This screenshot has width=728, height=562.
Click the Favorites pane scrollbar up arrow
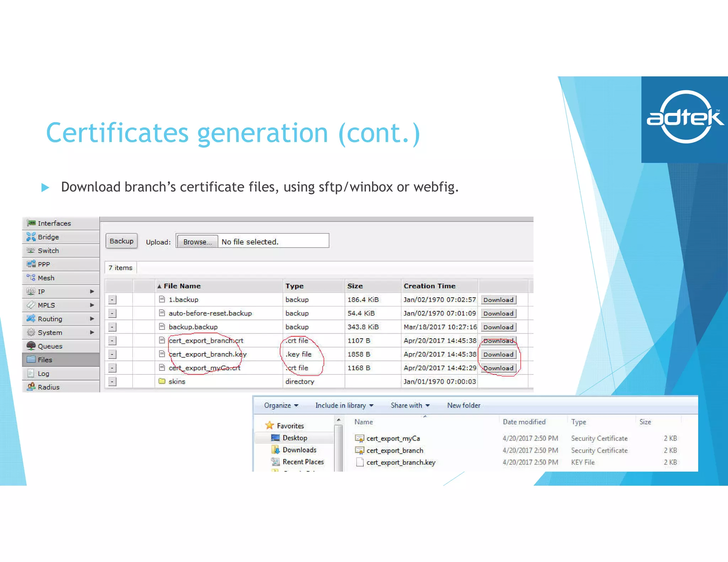pos(338,420)
